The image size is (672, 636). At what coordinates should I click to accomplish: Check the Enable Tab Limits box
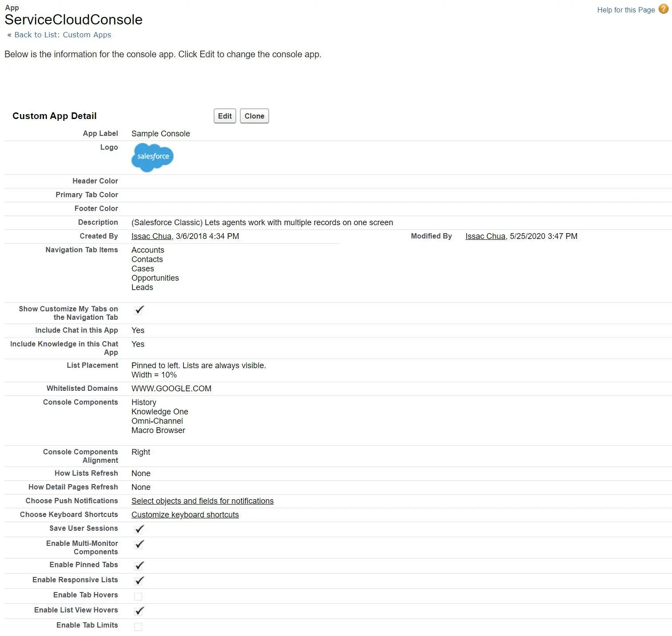coord(138,626)
